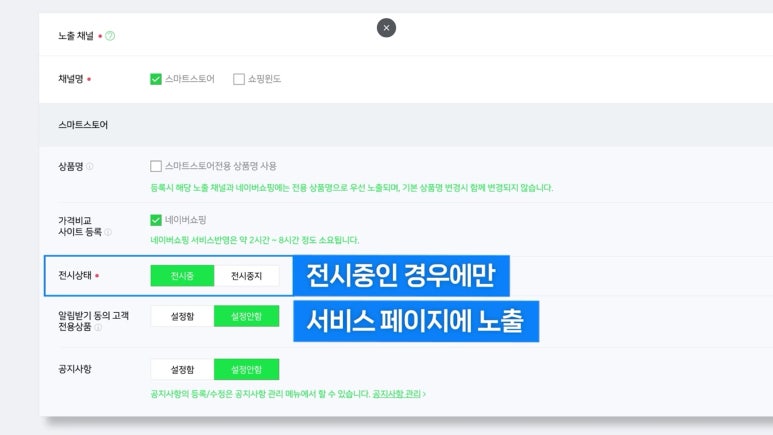The width and height of the screenshot is (773, 435).
Task: Uncheck the 스마트스토어 channel checkbox
Action: [156, 79]
